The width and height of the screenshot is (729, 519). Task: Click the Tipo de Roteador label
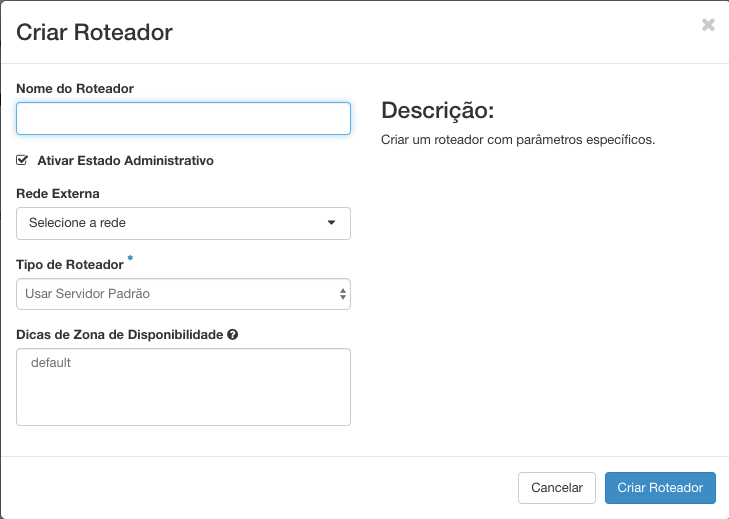(x=70, y=265)
